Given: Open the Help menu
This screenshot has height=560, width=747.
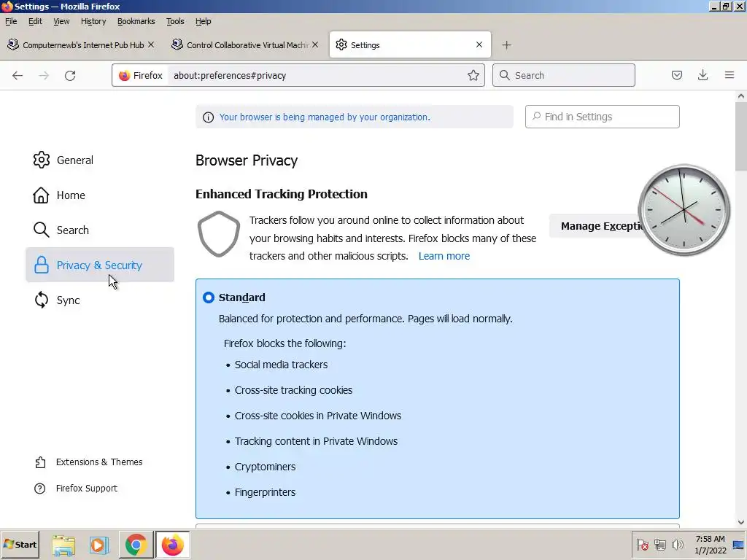Looking at the screenshot, I should pyautogui.click(x=203, y=21).
